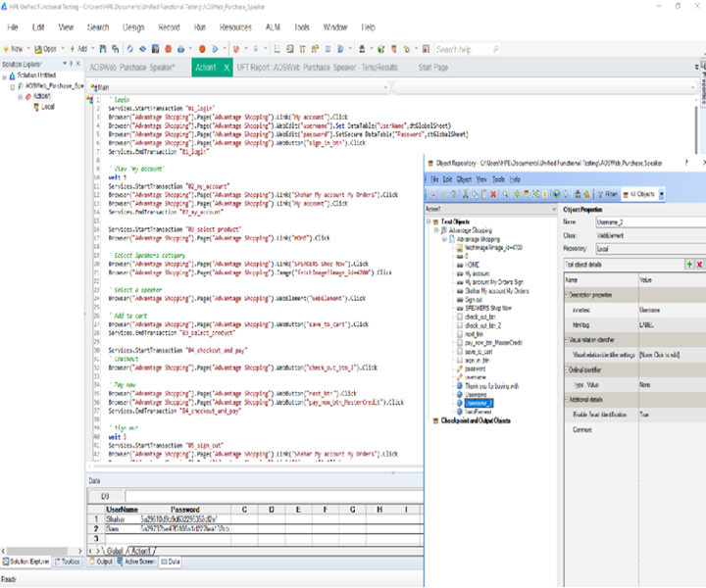This screenshot has height=588, width=706.
Task: Click the Paste clipboard icon in Object Repository
Action: 484,194
